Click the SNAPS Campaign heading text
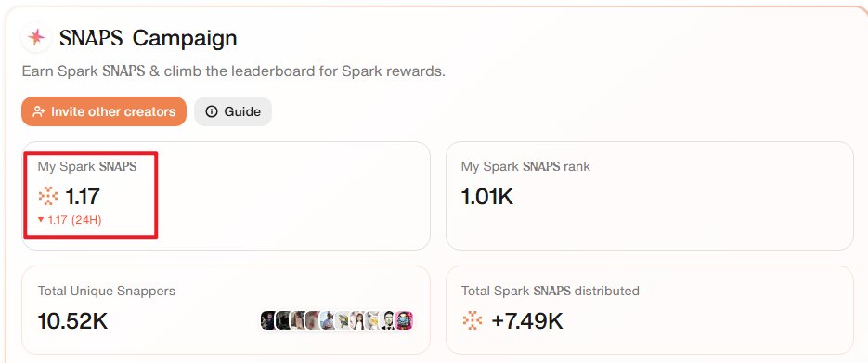The image size is (868, 363). [x=149, y=38]
